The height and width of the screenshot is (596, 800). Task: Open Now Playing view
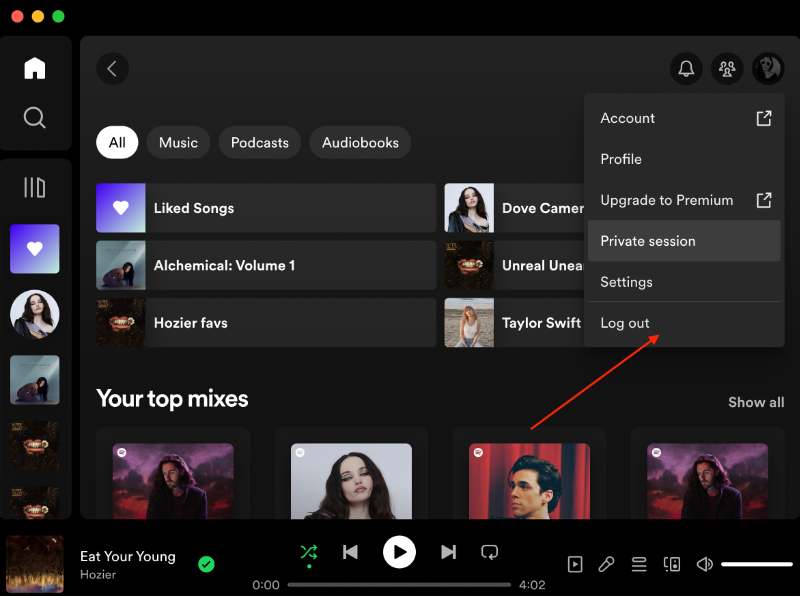pyautogui.click(x=575, y=564)
